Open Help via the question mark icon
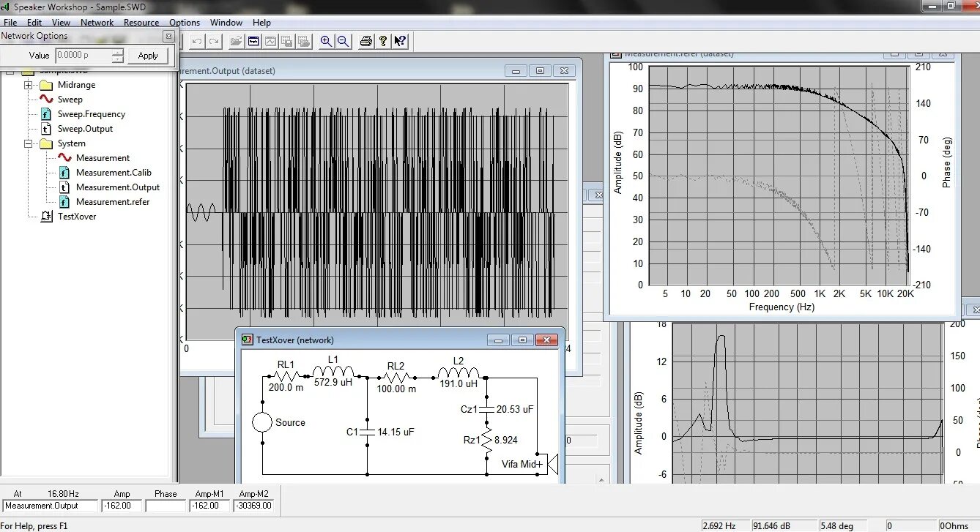Viewport: 980px width, 532px height. 382,42
